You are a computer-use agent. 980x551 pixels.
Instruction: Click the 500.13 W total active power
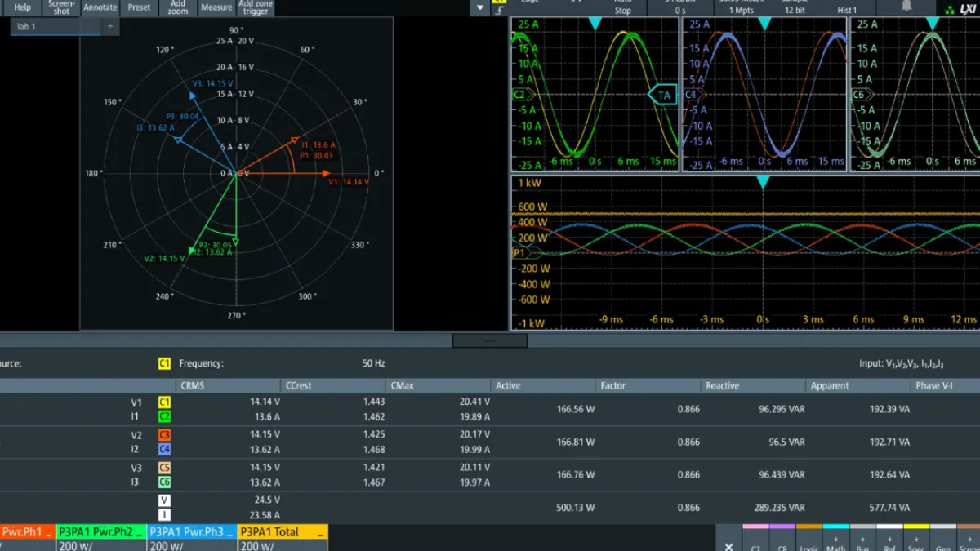(576, 507)
